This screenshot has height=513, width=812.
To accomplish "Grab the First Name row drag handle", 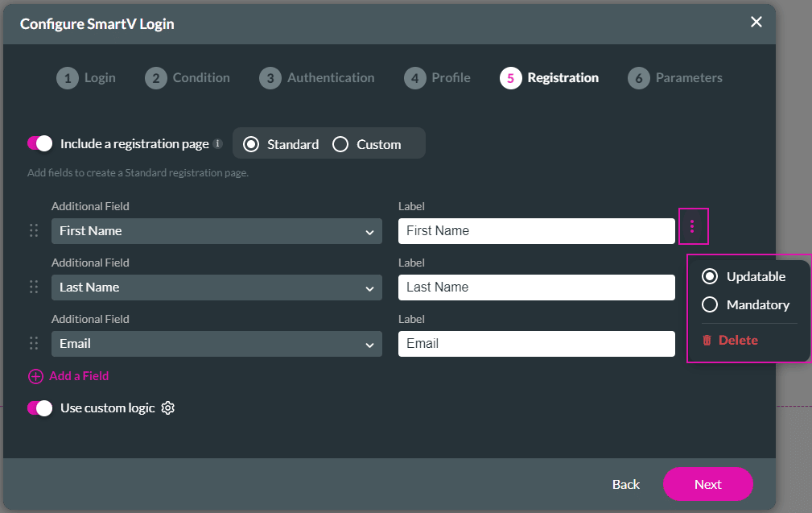I will click(x=34, y=230).
